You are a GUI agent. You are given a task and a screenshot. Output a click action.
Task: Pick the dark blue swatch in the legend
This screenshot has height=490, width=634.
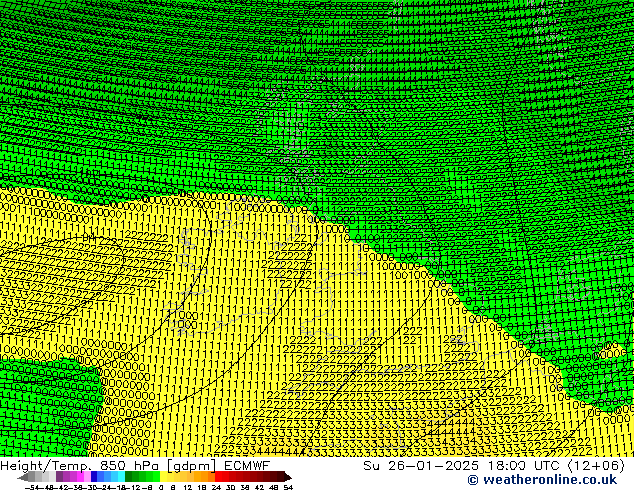point(94,476)
